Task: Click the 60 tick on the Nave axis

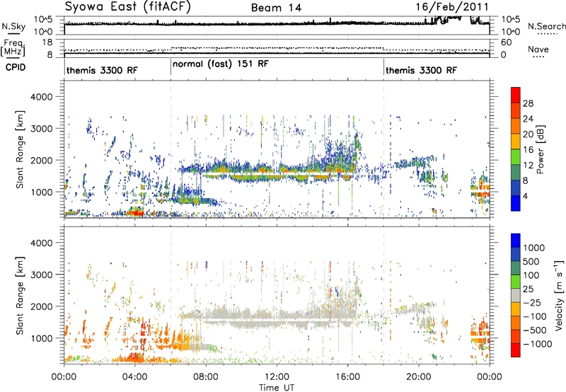Action: pyautogui.click(x=507, y=42)
